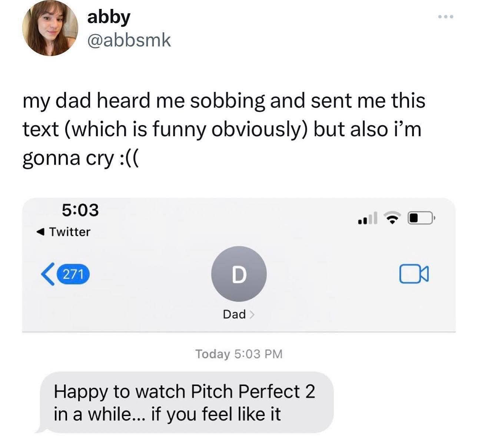The width and height of the screenshot is (478, 448).
Task: Click the Today 5:03 PM timestamp
Action: [x=239, y=354]
